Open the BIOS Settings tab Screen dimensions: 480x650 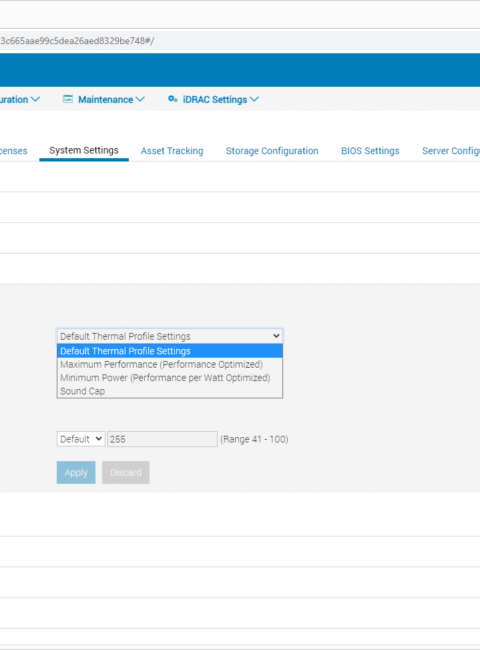click(x=370, y=151)
